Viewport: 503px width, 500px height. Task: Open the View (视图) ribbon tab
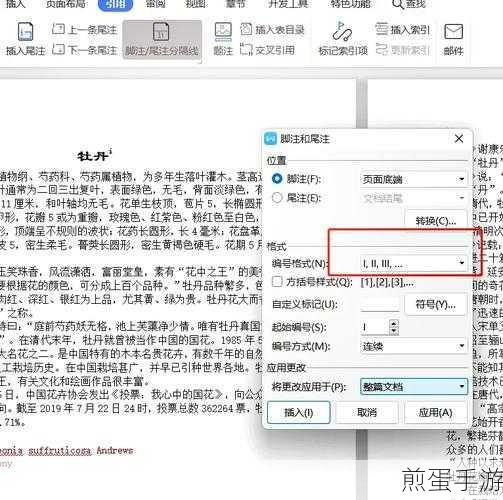pos(195,4)
